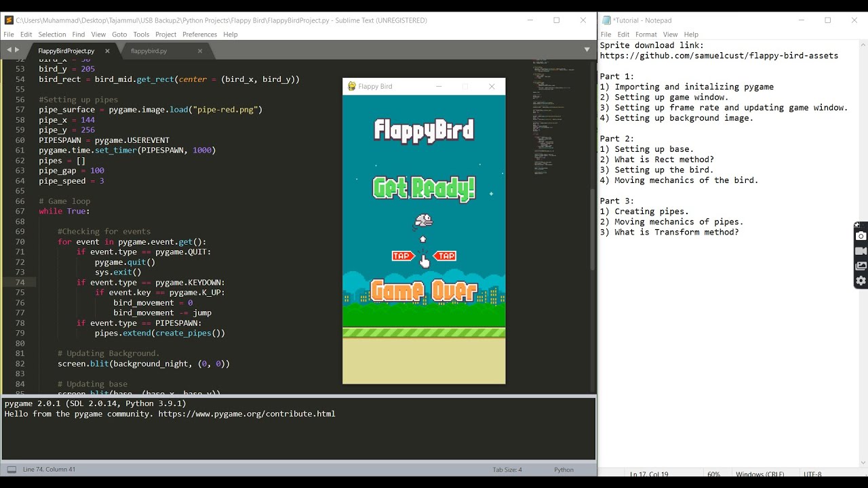
Task: Click "3) What is Transform method?" in Notepad
Action: pyautogui.click(x=669, y=232)
